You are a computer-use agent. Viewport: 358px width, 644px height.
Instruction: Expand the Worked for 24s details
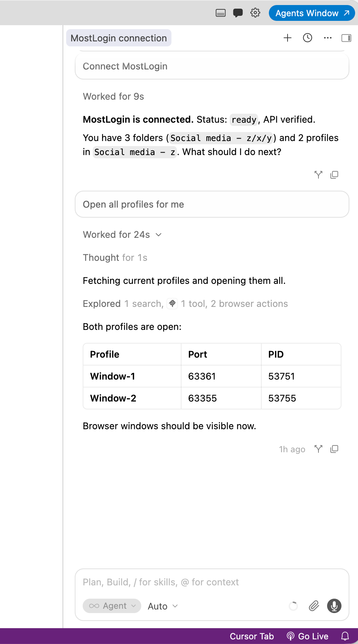[x=122, y=235]
